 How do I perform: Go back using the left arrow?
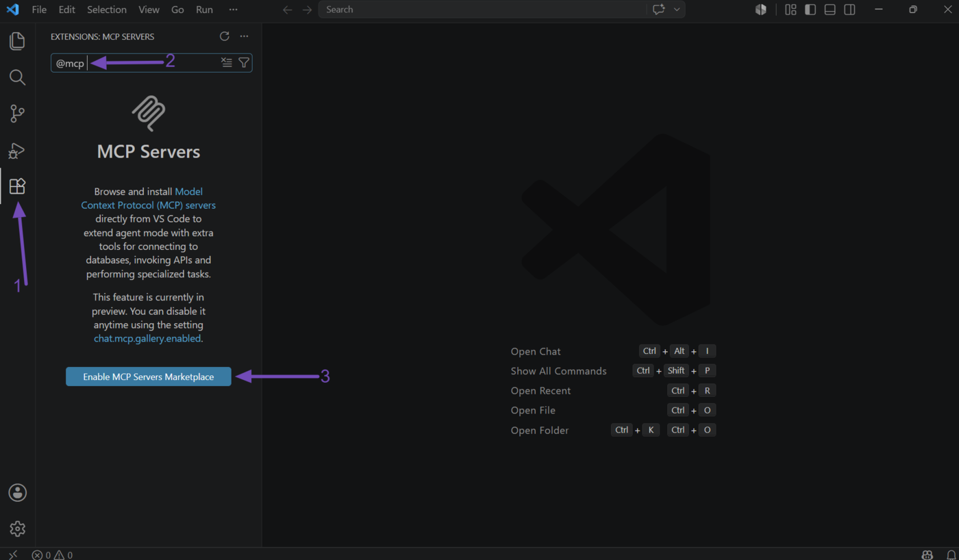[x=288, y=10]
